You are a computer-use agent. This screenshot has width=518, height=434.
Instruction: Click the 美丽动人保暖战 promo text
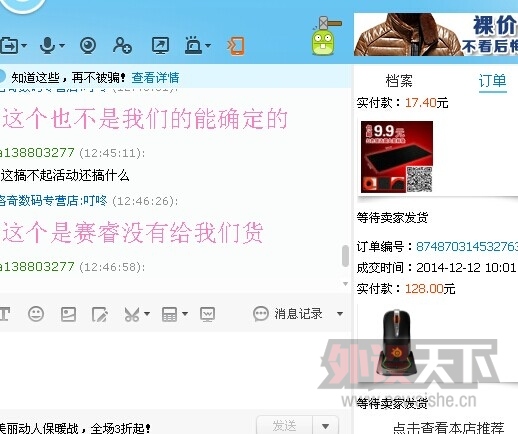tap(75, 428)
